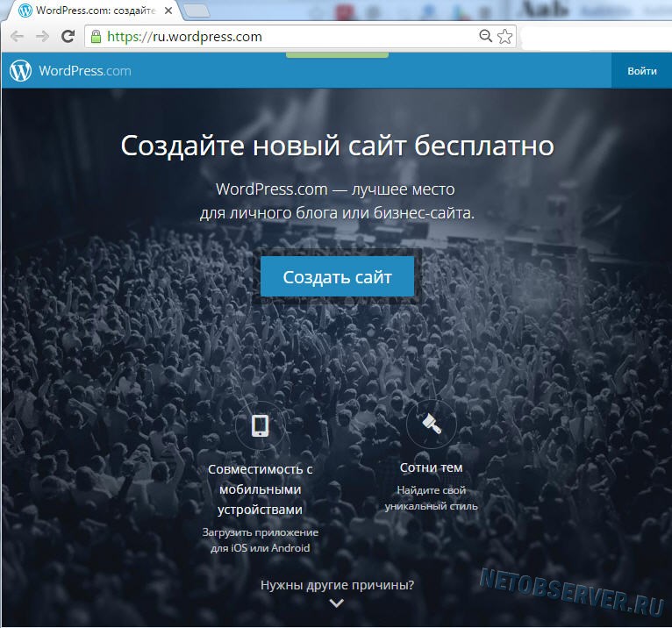The image size is (672, 628).
Task: Click the Загрузить приложение для iOS или Android link
Action: point(261,540)
